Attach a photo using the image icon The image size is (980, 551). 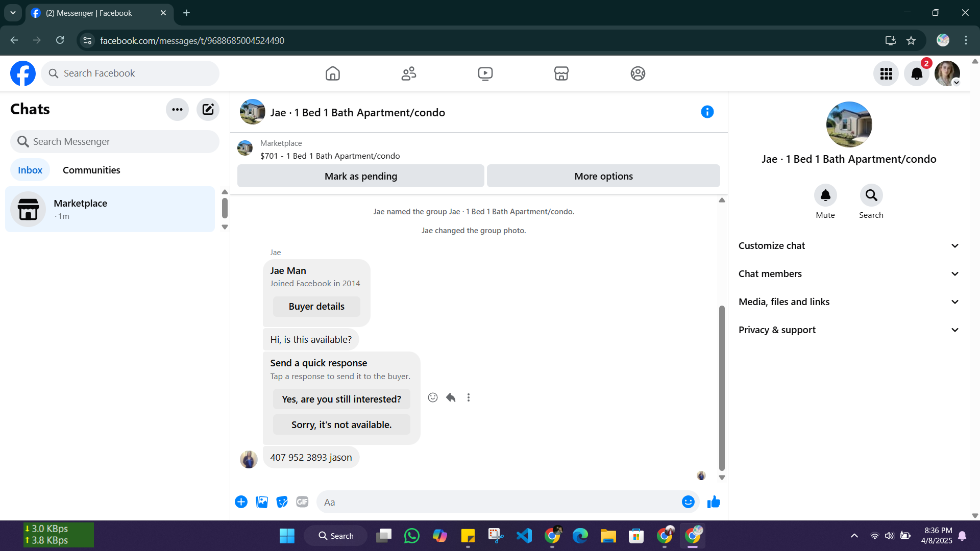coord(262,502)
